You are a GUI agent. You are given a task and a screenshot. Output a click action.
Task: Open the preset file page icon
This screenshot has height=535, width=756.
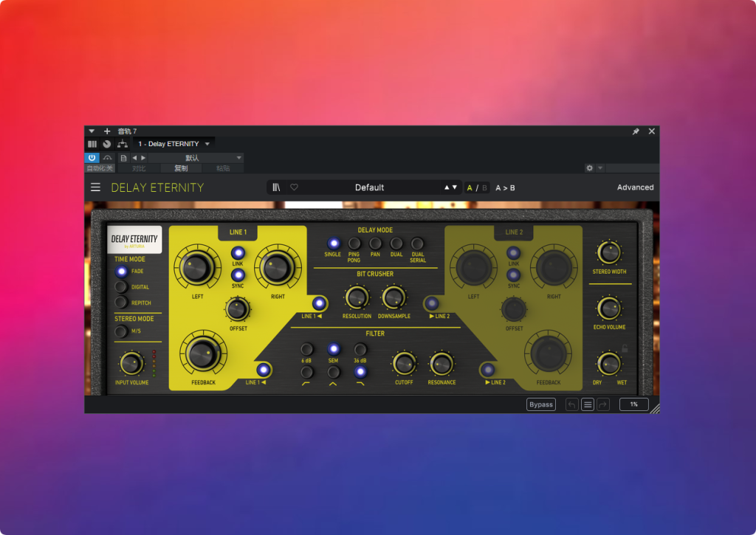pos(123,158)
